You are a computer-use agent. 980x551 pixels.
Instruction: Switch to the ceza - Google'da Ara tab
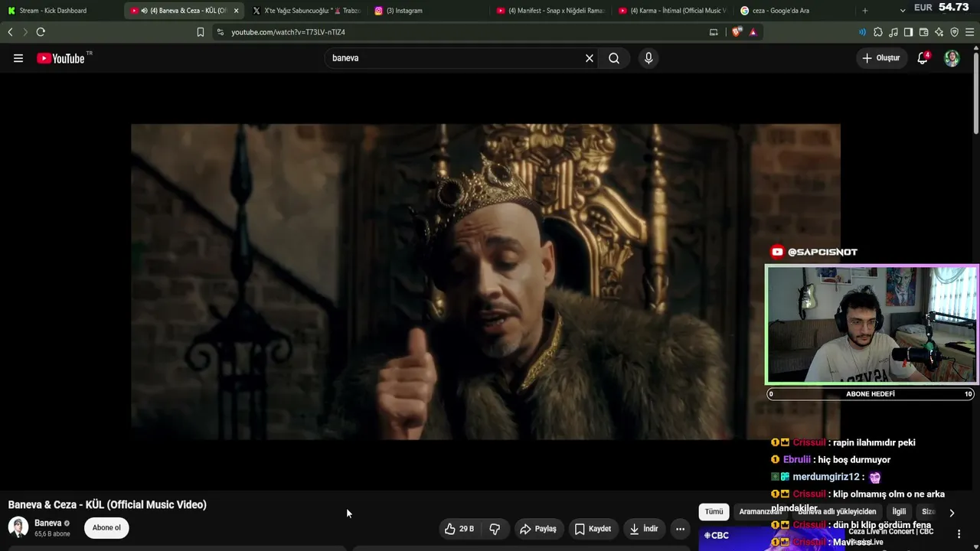tap(794, 11)
